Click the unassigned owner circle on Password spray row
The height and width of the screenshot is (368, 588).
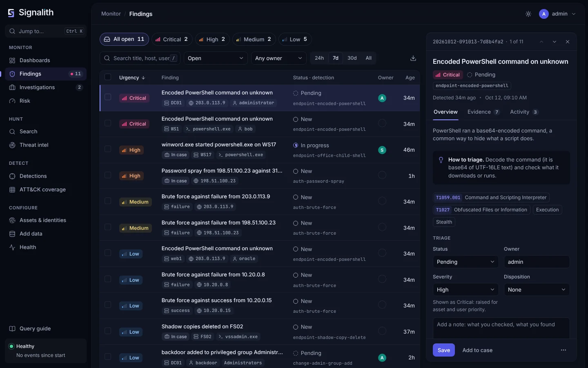(x=382, y=175)
